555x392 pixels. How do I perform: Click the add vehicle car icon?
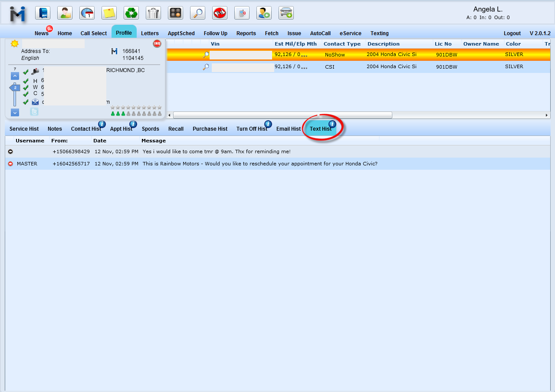coord(286,13)
